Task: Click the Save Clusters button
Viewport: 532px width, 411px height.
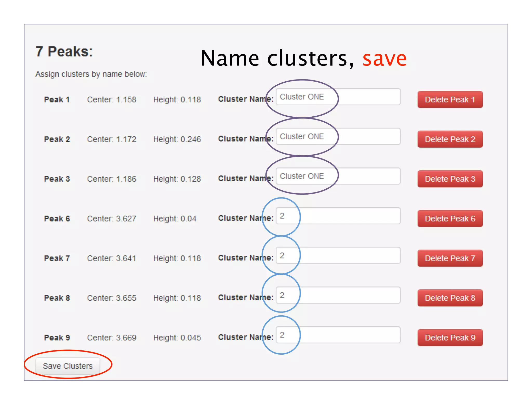Action: pyautogui.click(x=68, y=366)
